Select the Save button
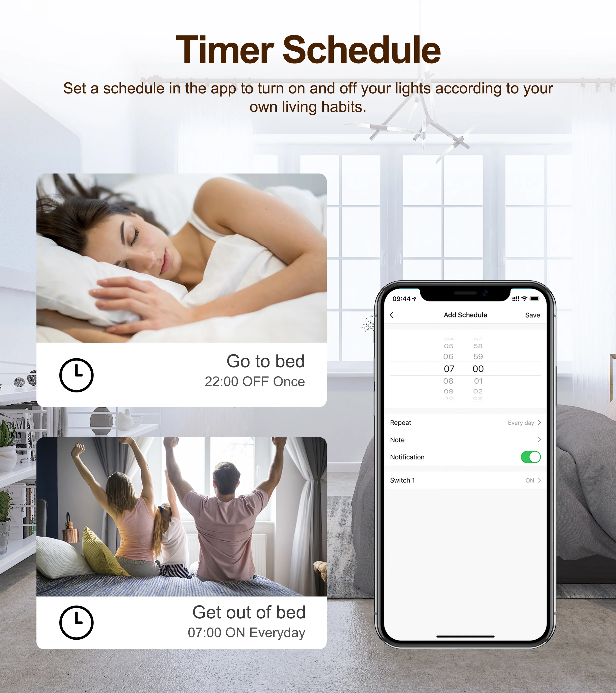This screenshot has height=693, width=616. pyautogui.click(x=533, y=315)
